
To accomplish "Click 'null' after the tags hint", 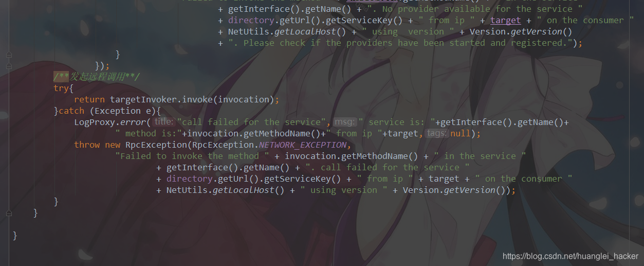I will coord(461,133).
